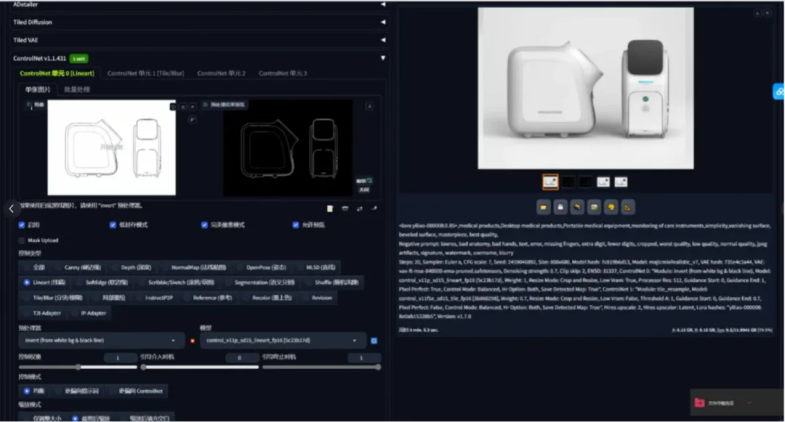Screen dimensions: 785x422
Task: Send result to inpaint via palette icon
Action: pos(612,207)
